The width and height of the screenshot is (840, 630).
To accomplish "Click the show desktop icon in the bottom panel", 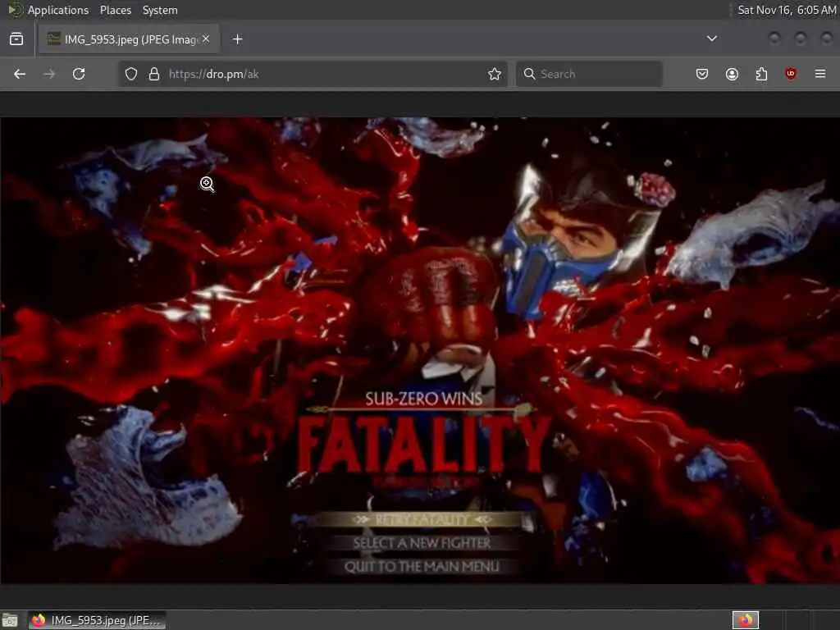I will 10,620.
